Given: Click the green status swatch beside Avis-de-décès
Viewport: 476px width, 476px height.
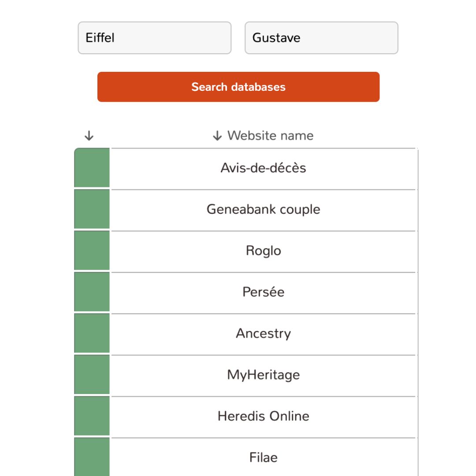Looking at the screenshot, I should pyautogui.click(x=92, y=167).
